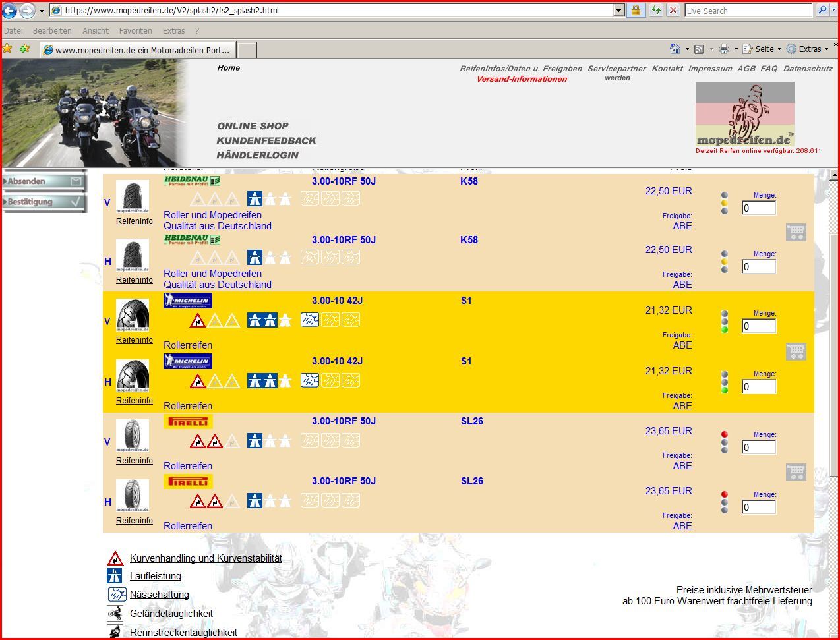Click the Absenden sidebar button

44,181
